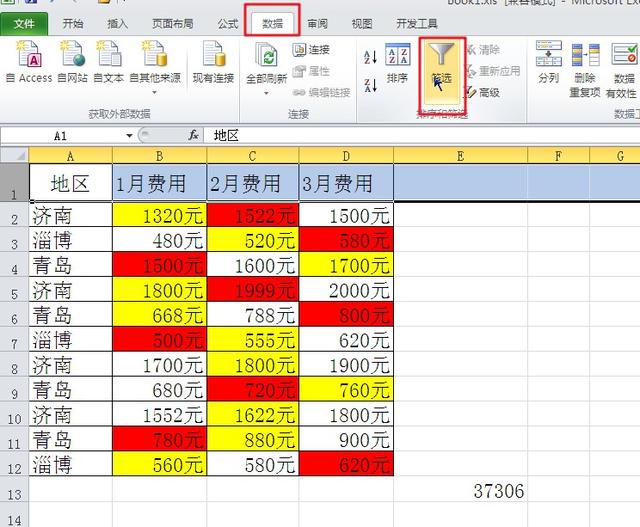Select column B header
640x527 pixels.
(160, 156)
